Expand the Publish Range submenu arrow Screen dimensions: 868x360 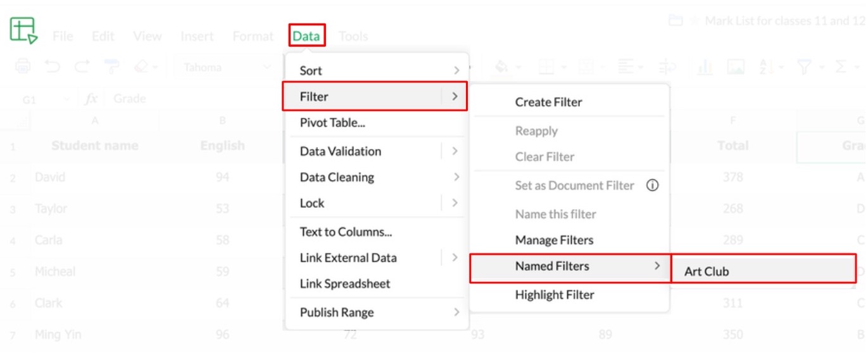coord(456,312)
